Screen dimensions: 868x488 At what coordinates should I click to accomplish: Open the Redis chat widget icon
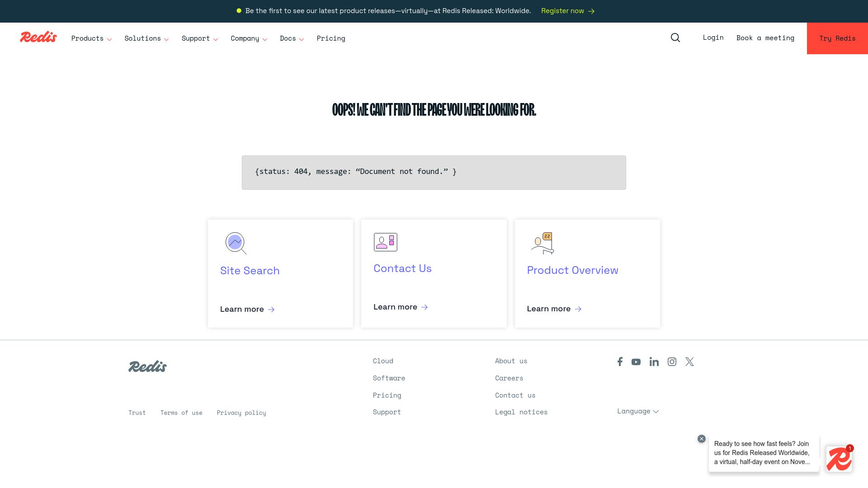(x=839, y=459)
